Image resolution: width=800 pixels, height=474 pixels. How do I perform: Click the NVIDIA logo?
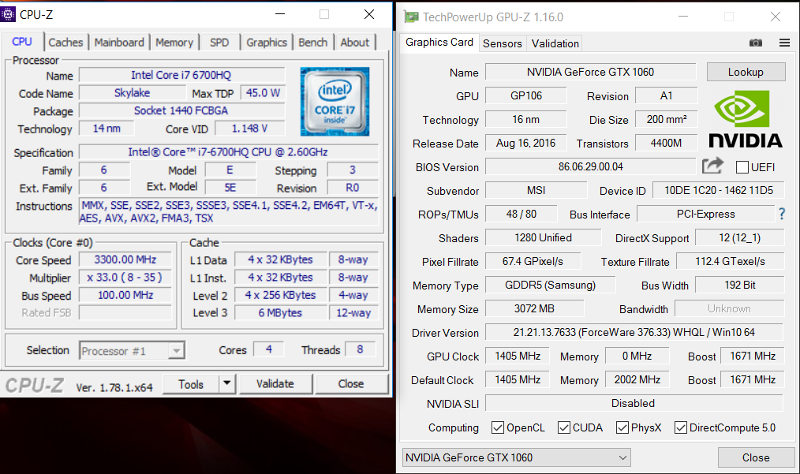745,120
